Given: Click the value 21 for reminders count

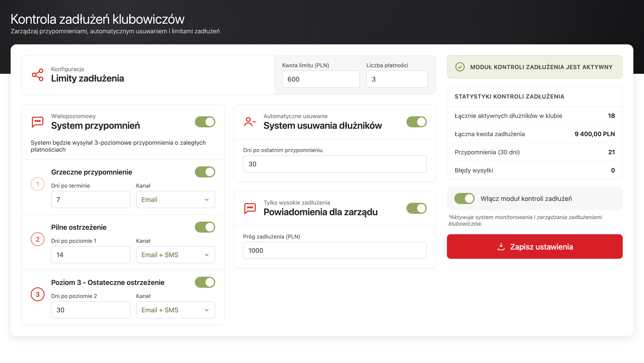Looking at the screenshot, I should click(611, 152).
